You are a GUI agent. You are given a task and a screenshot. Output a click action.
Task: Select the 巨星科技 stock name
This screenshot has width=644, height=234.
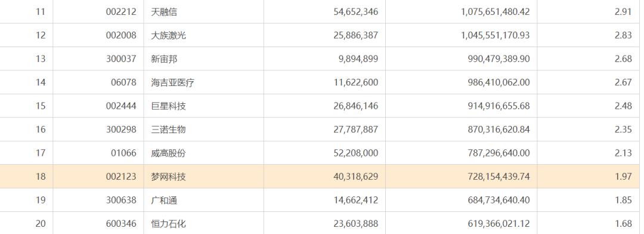click(x=168, y=106)
